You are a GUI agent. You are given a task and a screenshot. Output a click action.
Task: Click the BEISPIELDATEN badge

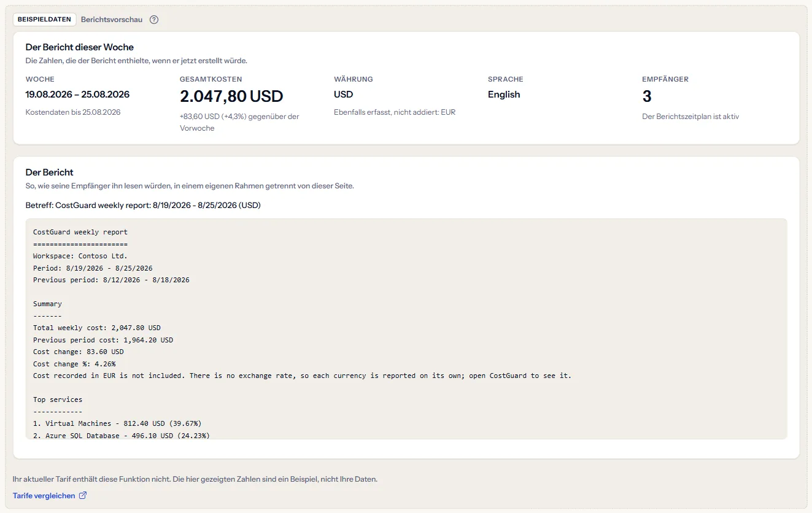[x=45, y=20]
